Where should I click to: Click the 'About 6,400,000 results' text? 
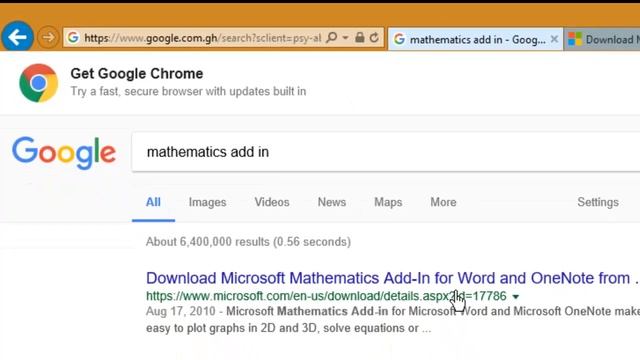click(x=248, y=242)
